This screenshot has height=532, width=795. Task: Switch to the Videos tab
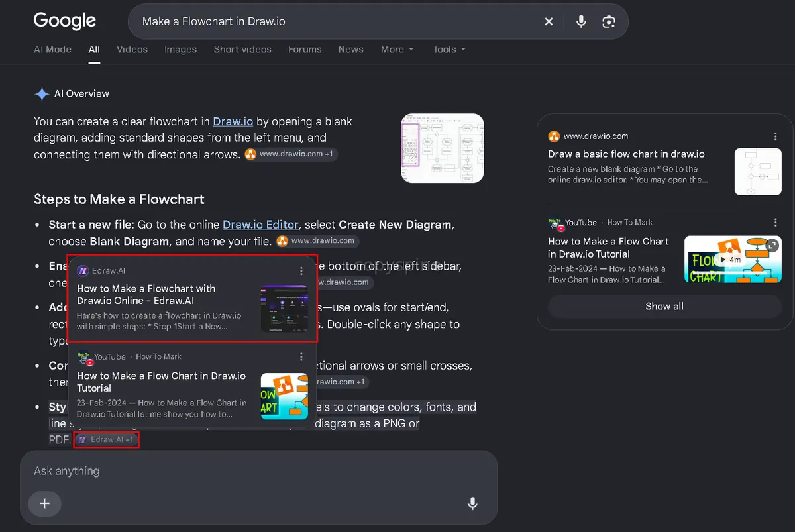pos(132,50)
